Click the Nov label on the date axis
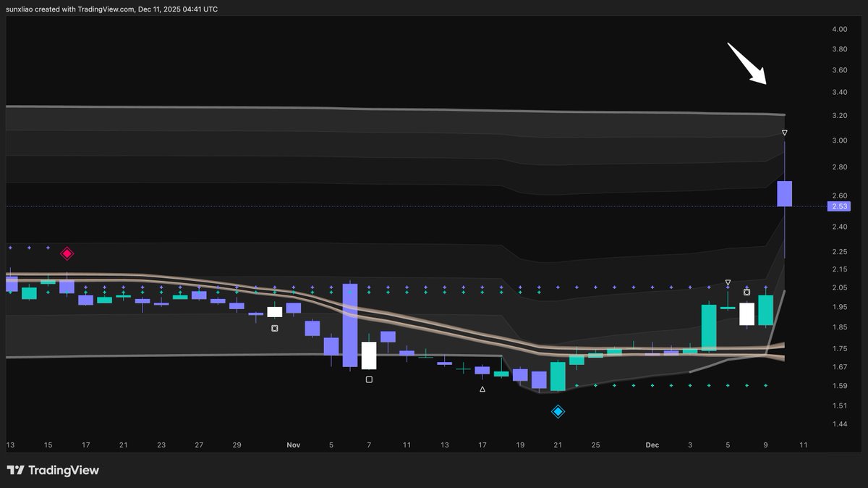The width and height of the screenshot is (868, 488). (x=294, y=445)
